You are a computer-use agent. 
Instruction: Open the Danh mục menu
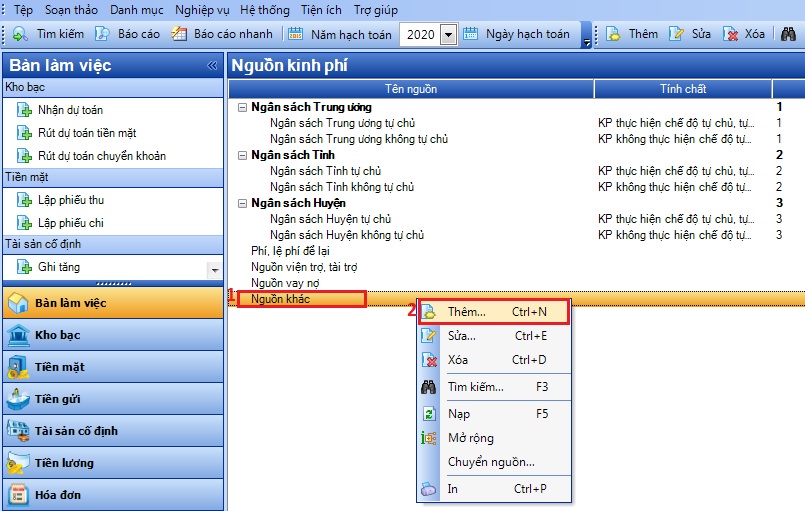click(137, 10)
